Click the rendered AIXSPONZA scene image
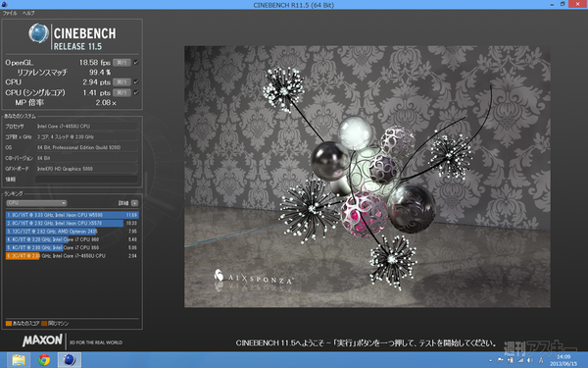Image resolution: width=588 pixels, height=368 pixels. tap(367, 177)
